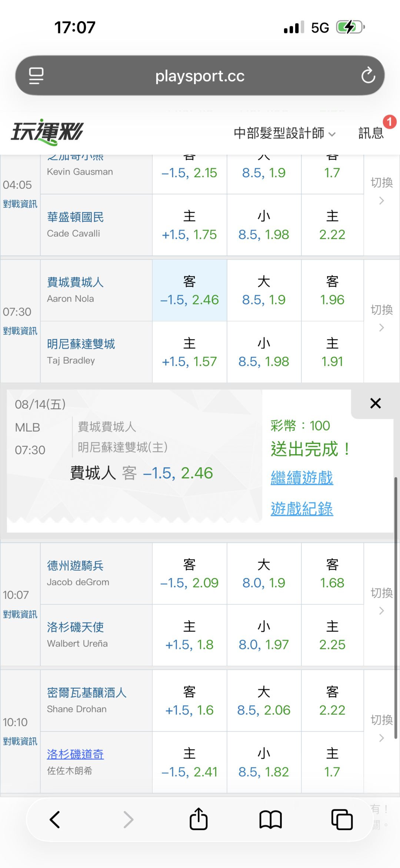Viewport: 400px width, 868px height.
Task: Open Safari bookmarks book icon
Action: coord(271,819)
